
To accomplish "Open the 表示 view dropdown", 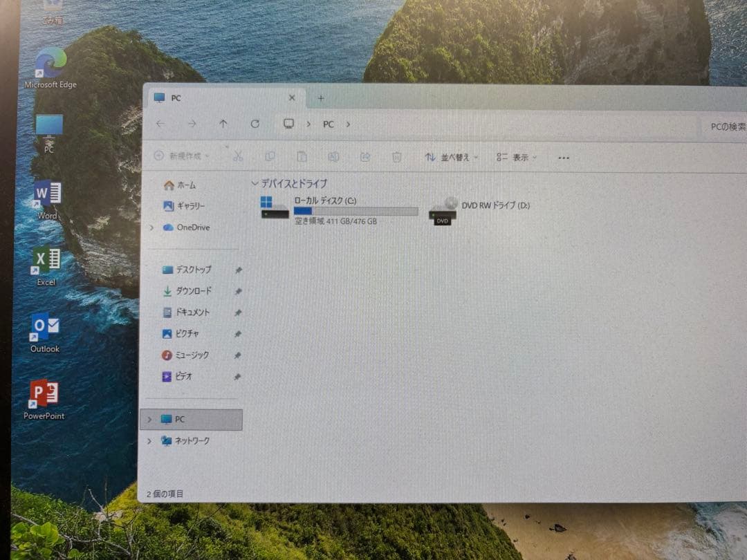I will pyautogui.click(x=517, y=157).
